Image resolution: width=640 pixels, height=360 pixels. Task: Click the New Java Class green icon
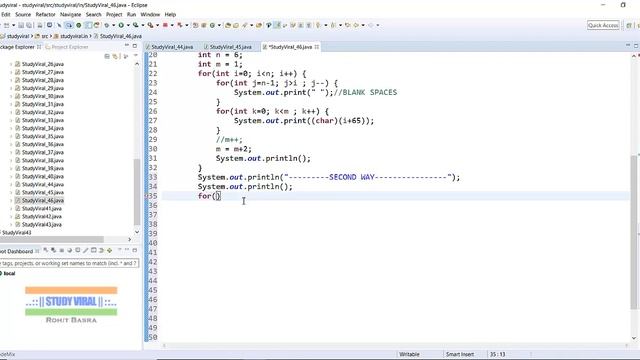(212, 25)
